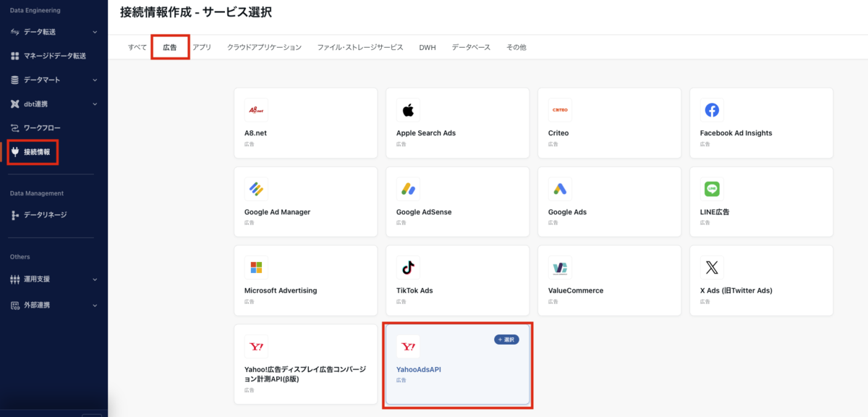Click the データ転送 sidebar icon
This screenshot has height=417, width=868.
(14, 32)
